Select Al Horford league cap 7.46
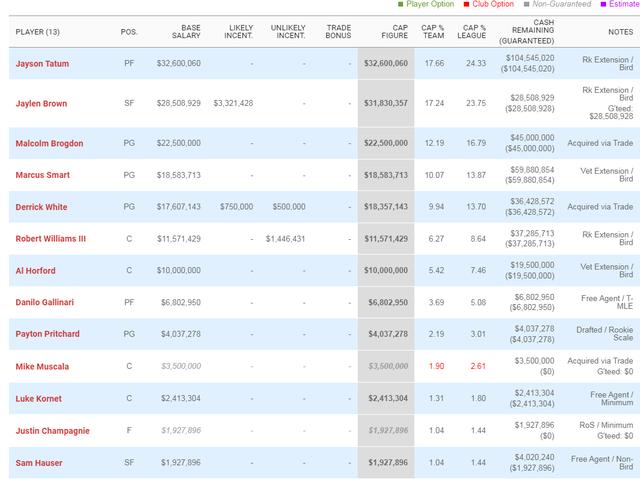The image size is (640, 479). [478, 271]
